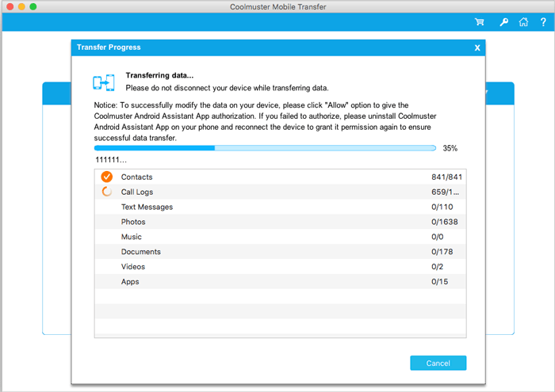Go to the home icon
This screenshot has height=392, width=555.
coord(523,22)
